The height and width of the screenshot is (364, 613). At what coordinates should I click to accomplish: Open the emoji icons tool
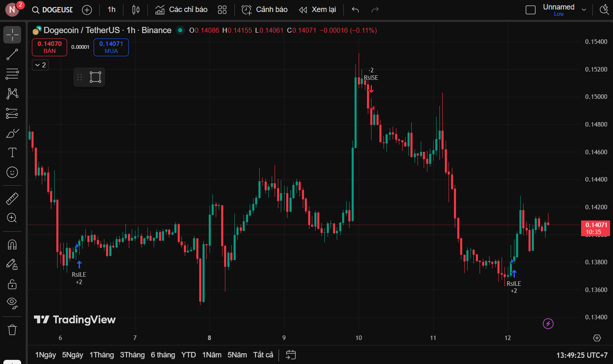pos(12,172)
